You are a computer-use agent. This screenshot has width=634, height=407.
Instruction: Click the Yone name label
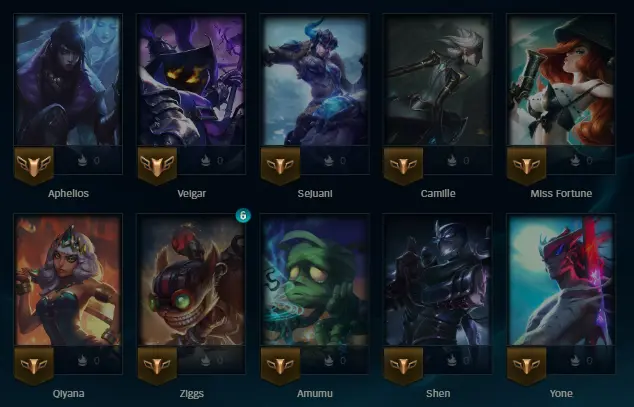(561, 394)
